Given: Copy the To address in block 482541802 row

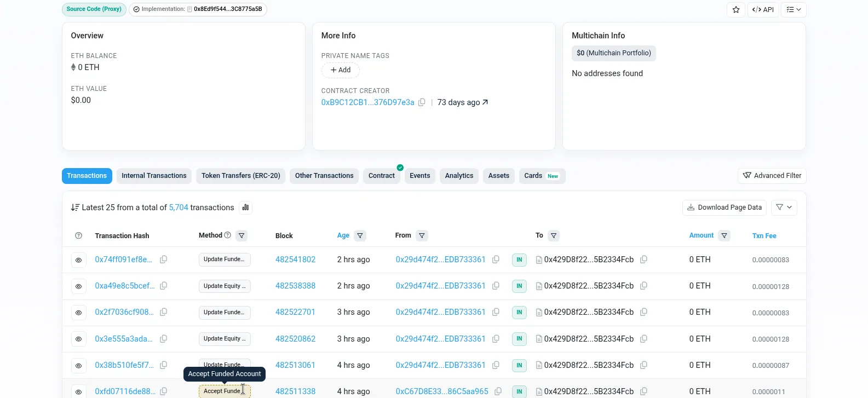Looking at the screenshot, I should tap(644, 259).
